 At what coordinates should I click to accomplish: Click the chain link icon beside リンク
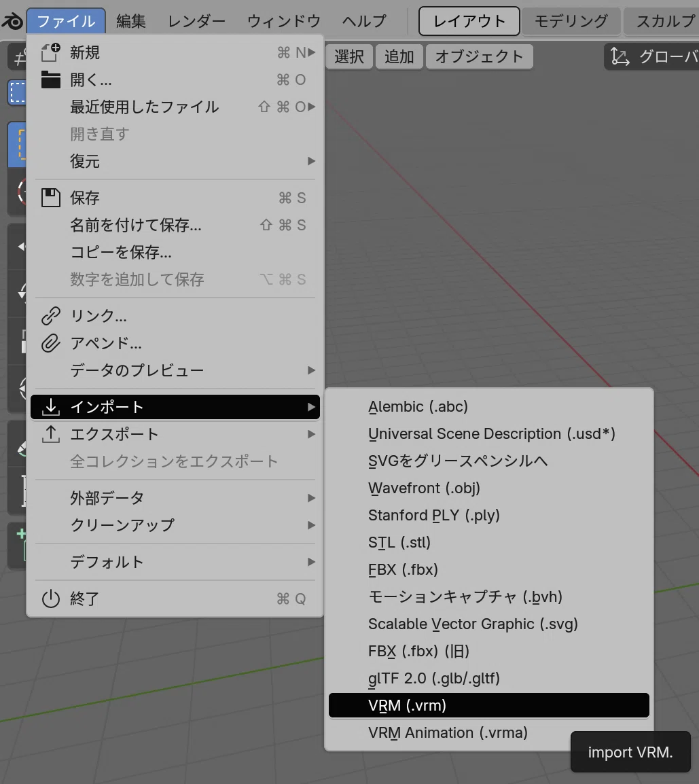pos(50,316)
